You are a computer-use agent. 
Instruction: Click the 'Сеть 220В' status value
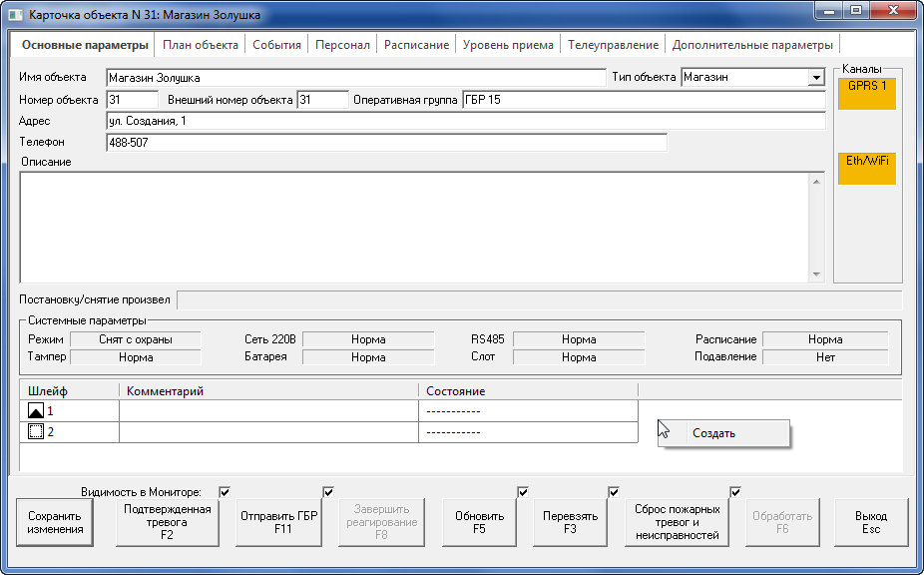tap(368, 339)
